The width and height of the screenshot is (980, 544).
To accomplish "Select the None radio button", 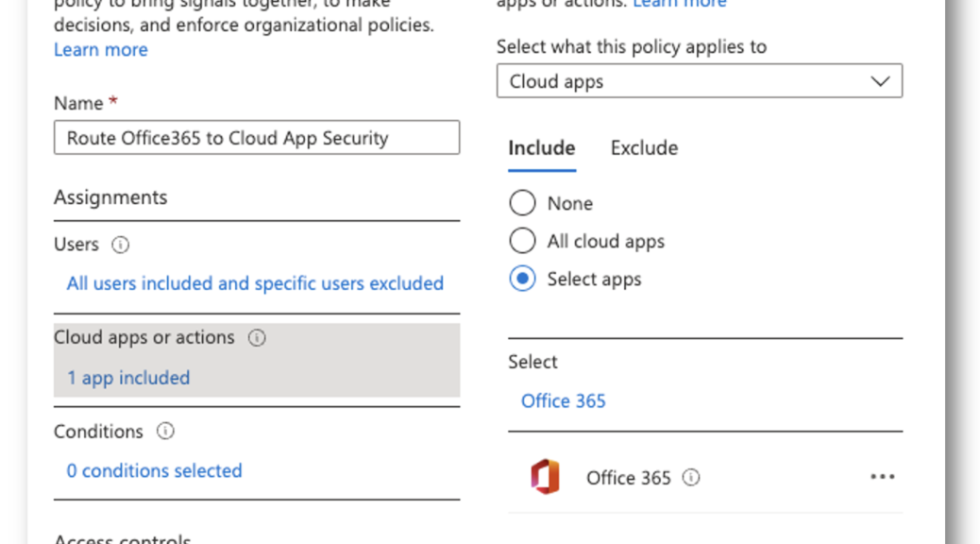I will [x=522, y=203].
